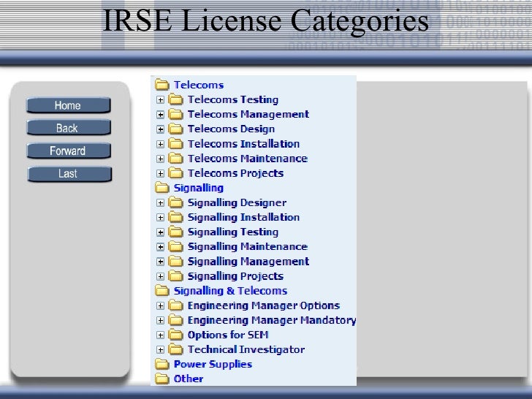
Task: Expand the Signalling Designer plus box
Action: 160,202
